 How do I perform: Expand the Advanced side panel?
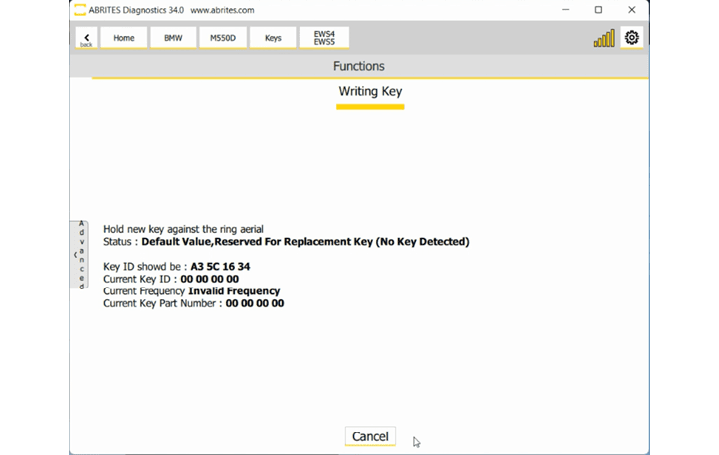point(80,255)
